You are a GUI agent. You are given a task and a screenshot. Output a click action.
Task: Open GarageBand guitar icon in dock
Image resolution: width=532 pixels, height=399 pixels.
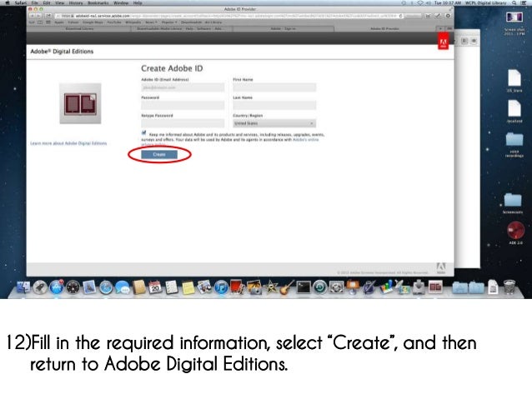coord(287,287)
